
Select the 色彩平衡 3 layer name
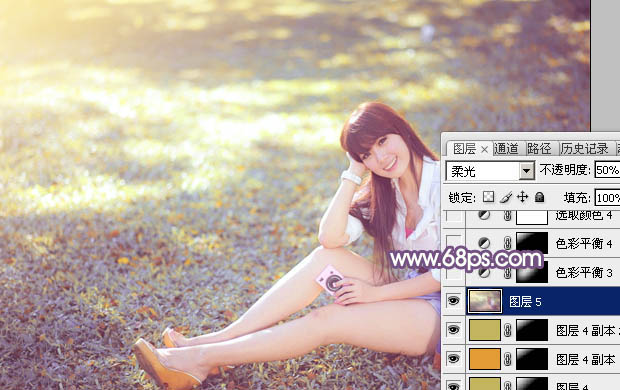coord(584,273)
